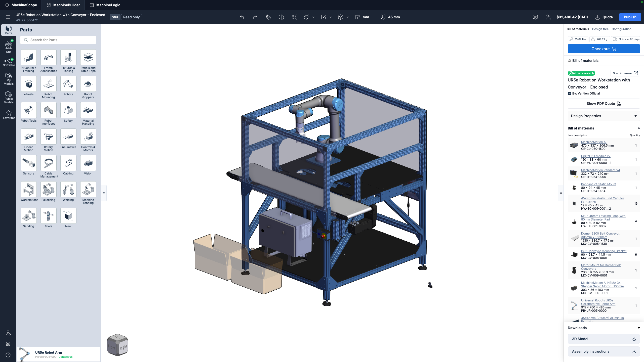Screen dimensions: 644x362
Task: Open Favorites in the sidebar
Action: click(x=9, y=114)
